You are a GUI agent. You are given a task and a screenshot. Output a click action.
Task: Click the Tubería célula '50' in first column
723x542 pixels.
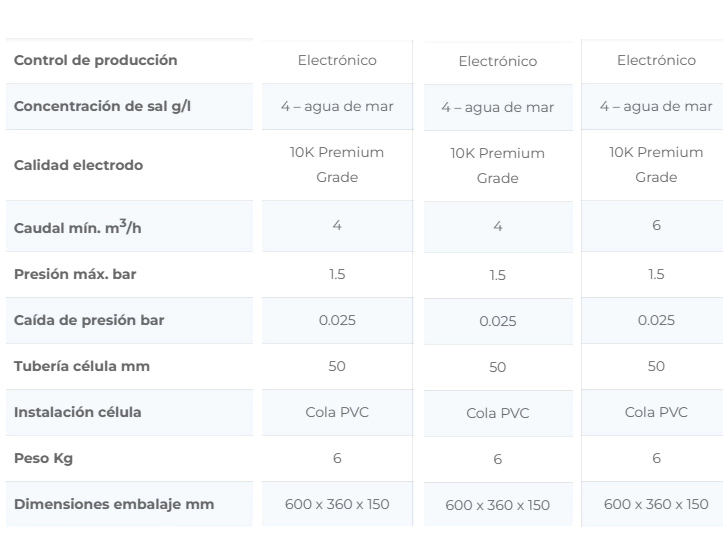(x=337, y=366)
